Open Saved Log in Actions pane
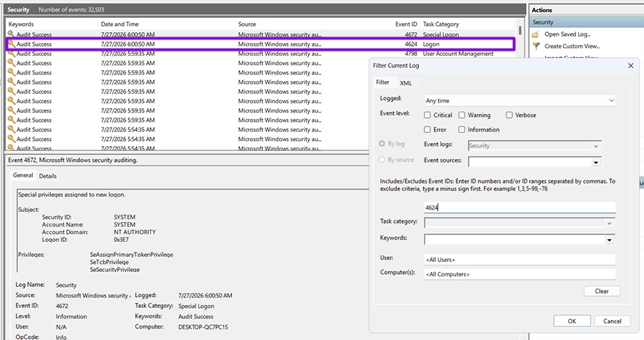 click(x=567, y=34)
